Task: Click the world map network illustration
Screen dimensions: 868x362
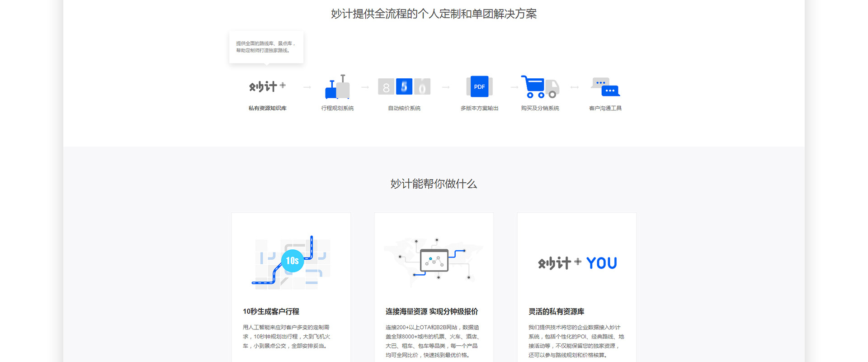Action: [434, 262]
